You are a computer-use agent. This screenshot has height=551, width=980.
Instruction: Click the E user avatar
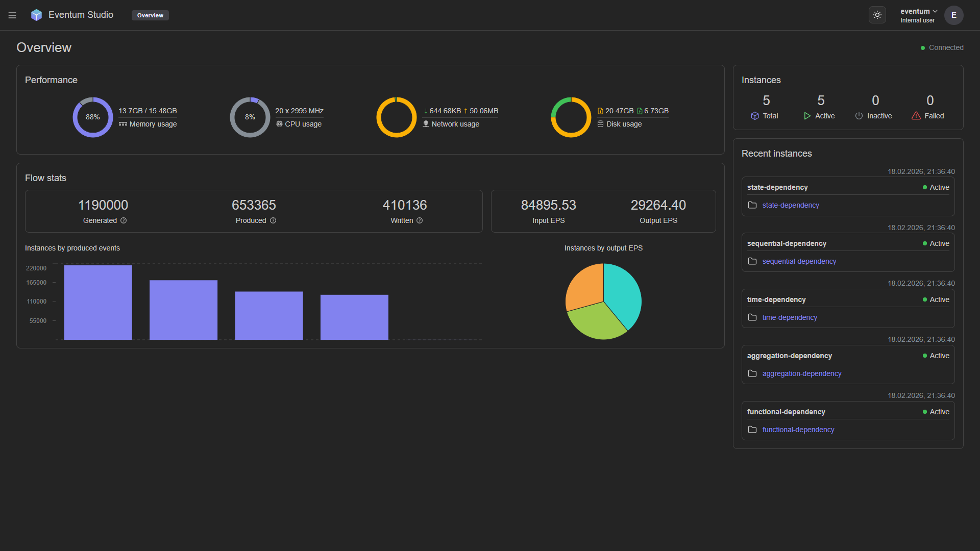coord(953,15)
